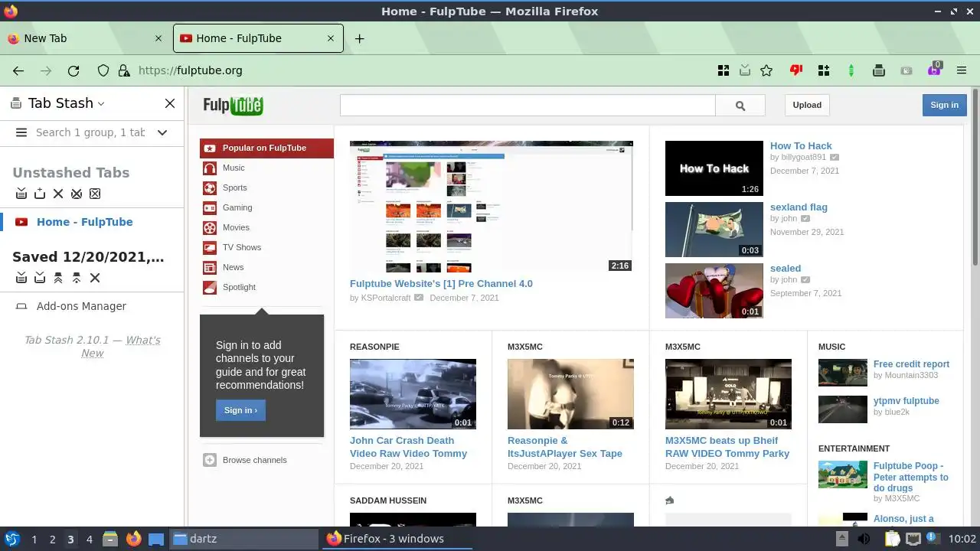Open the ytpmv fulptube video link
Screen dimensions: 980x551
pos(906,401)
